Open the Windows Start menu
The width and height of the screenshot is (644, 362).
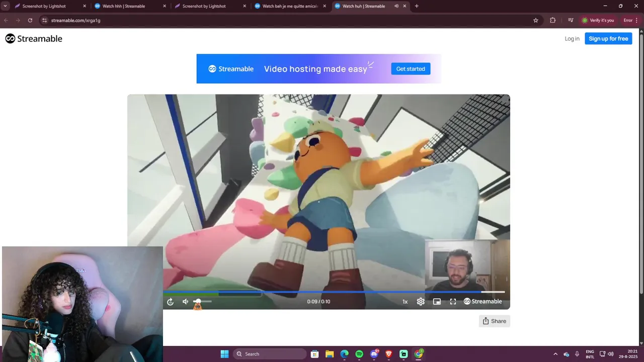pos(224,354)
